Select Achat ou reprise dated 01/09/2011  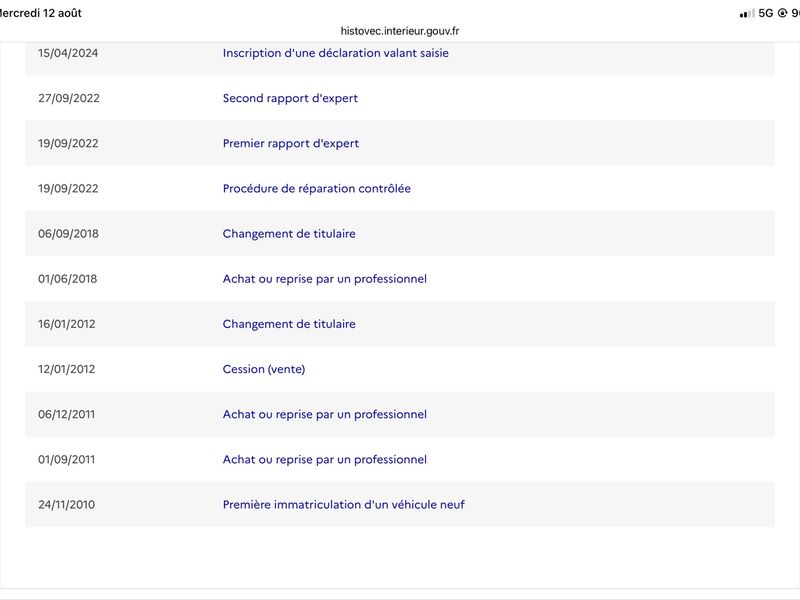[325, 459]
